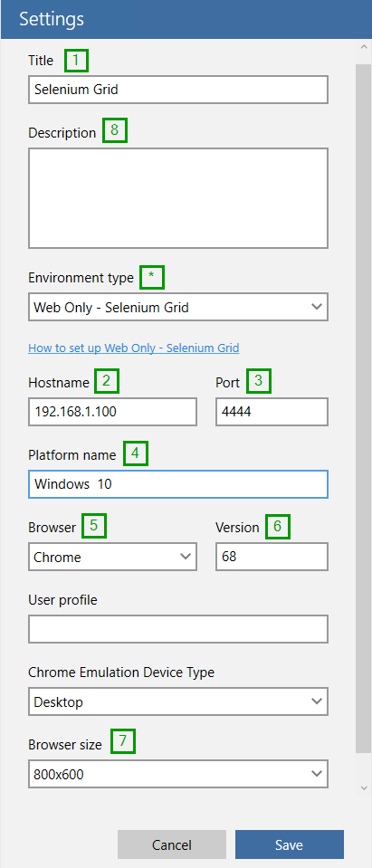Click the Title label
The width and height of the screenshot is (372, 868).
point(41,61)
